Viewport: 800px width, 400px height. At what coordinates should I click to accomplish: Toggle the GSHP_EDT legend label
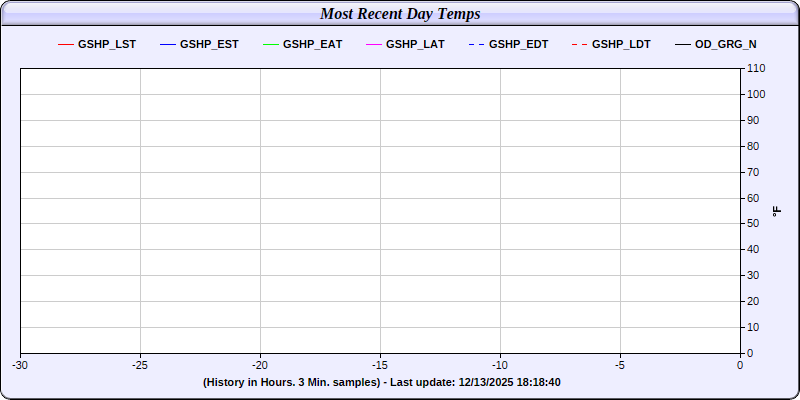tap(518, 45)
